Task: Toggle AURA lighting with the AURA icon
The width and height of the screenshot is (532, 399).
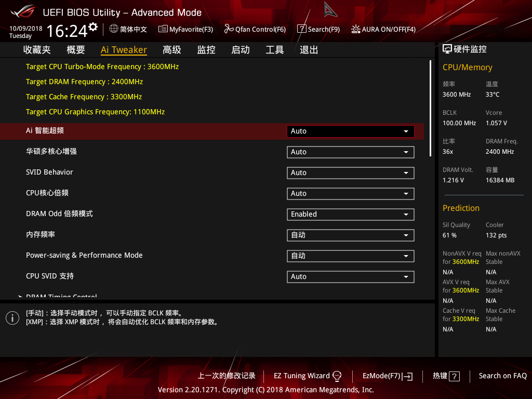Action: pos(356,29)
